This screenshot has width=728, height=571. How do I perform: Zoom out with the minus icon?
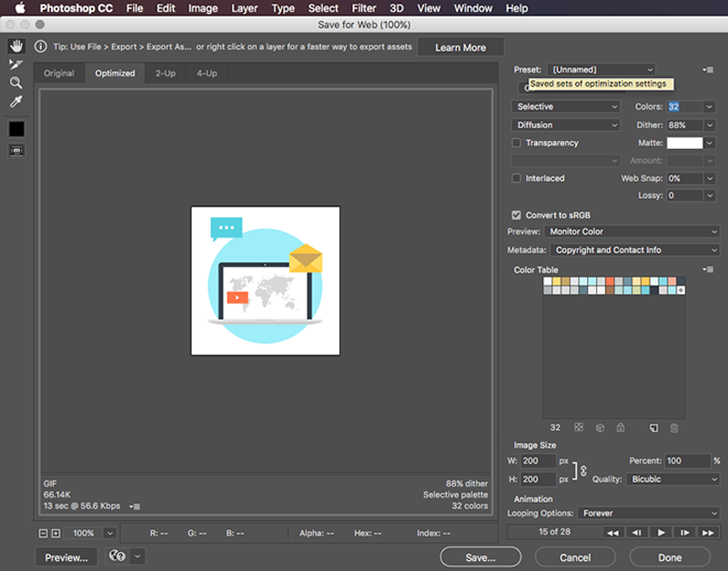tap(43, 534)
